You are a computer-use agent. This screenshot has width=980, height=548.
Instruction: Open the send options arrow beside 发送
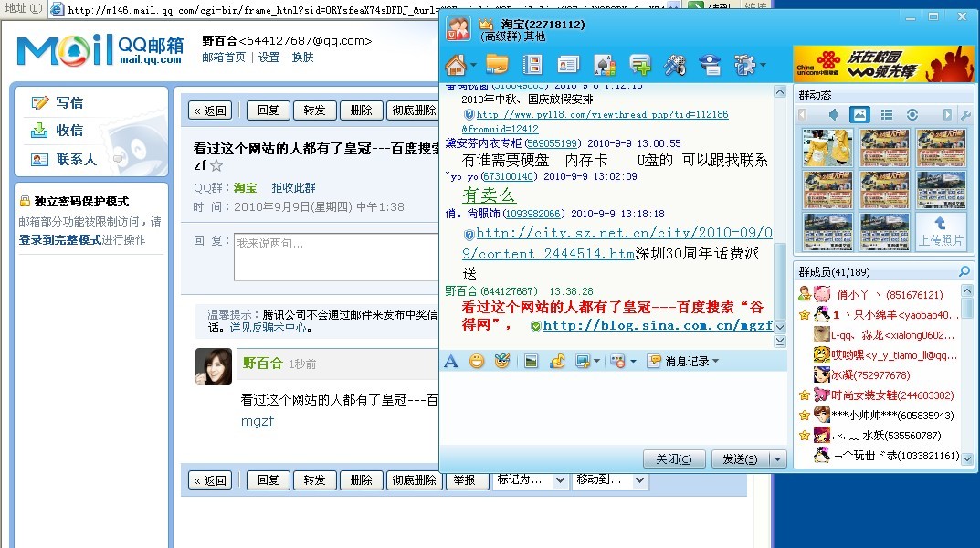[776, 459]
